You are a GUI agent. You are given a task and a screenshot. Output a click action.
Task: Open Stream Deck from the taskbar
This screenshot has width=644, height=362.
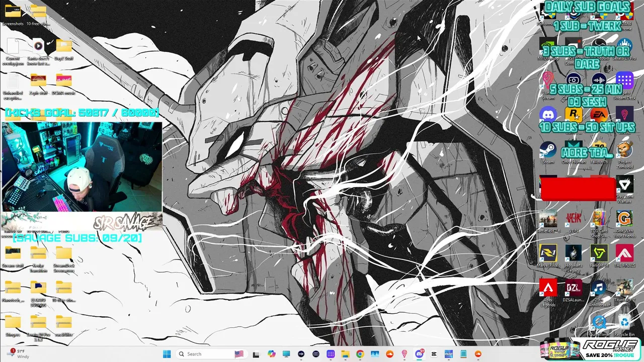(x=331, y=354)
